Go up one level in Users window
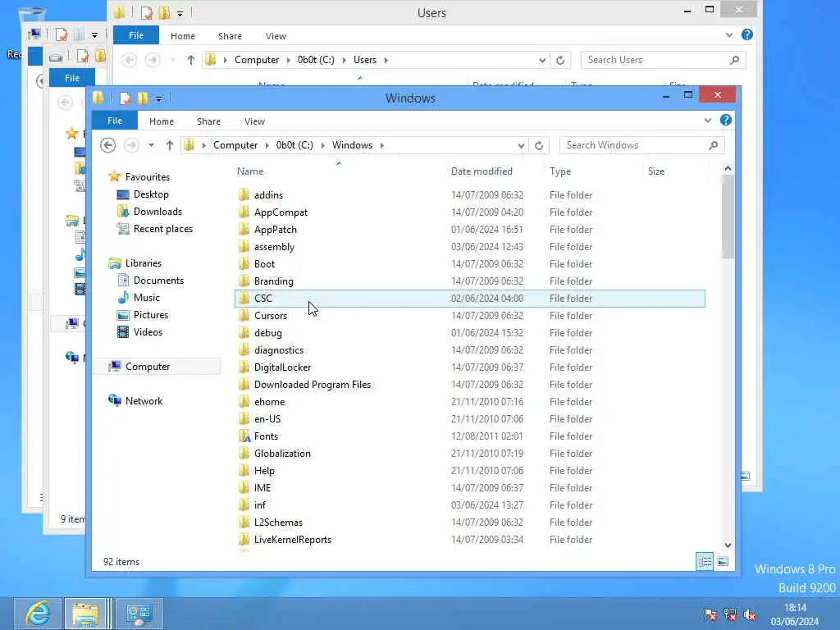This screenshot has height=630, width=840. 190,60
